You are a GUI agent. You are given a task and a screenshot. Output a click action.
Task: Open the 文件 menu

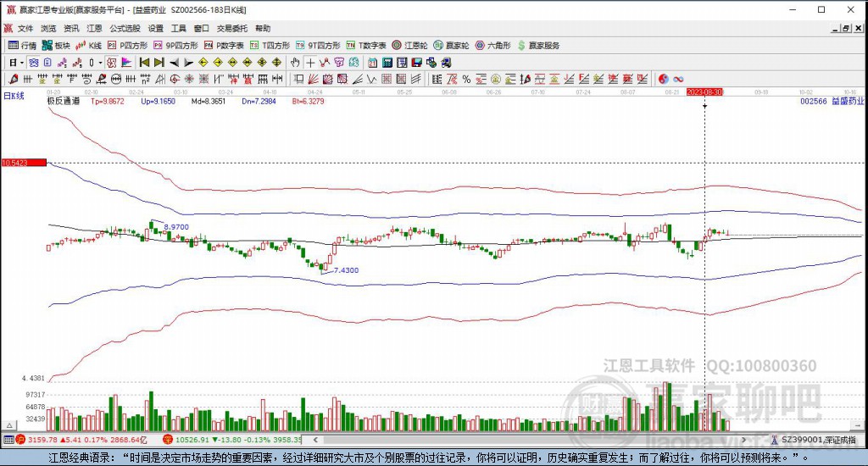click(25, 28)
